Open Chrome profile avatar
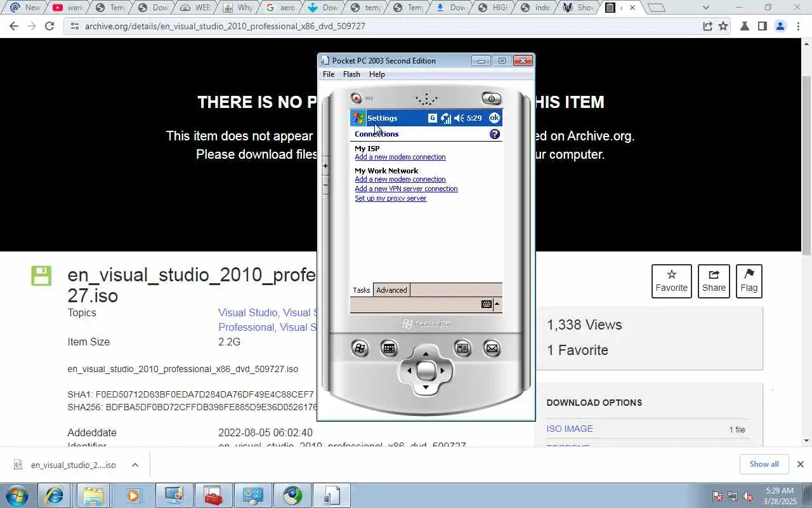The width and height of the screenshot is (812, 508). pyautogui.click(x=780, y=26)
